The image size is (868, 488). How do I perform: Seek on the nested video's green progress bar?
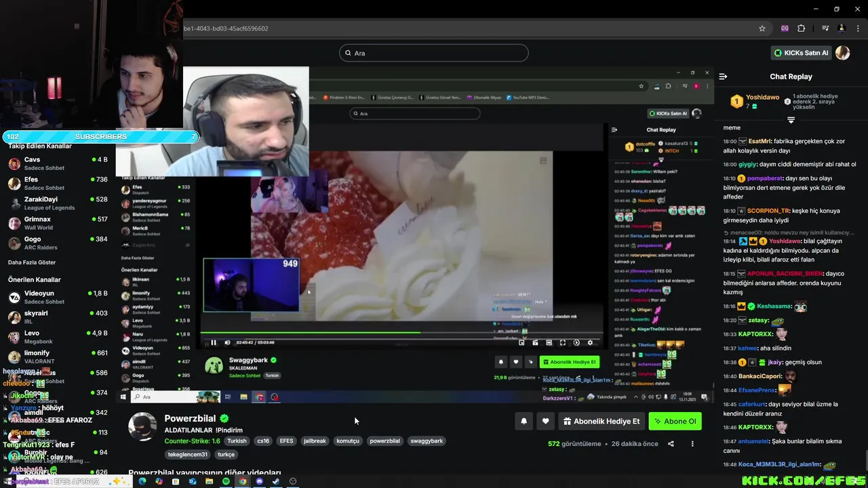pyautogui.click(x=401, y=332)
